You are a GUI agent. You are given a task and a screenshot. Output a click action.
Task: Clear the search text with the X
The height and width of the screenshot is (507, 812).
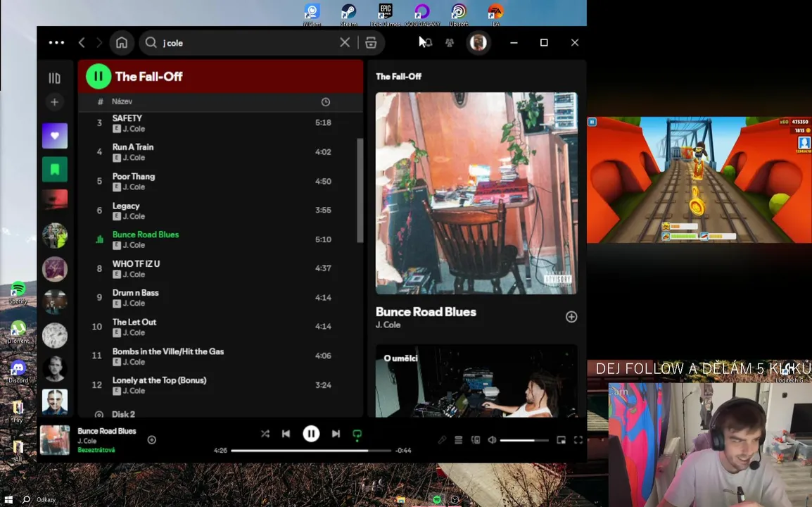point(345,42)
